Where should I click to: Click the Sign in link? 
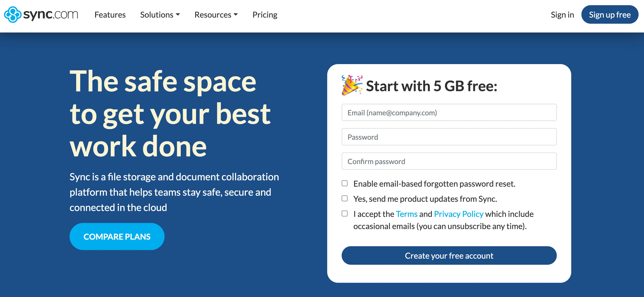[x=562, y=15]
